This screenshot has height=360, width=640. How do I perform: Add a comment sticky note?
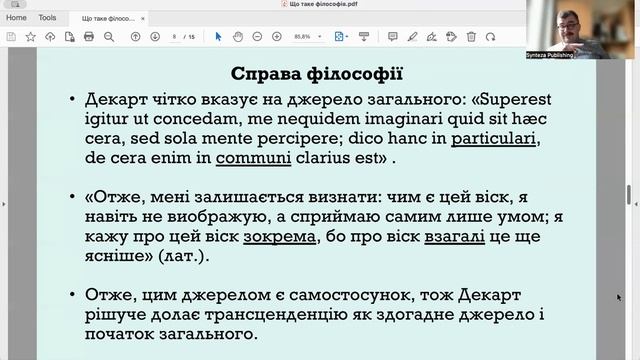[393, 37]
